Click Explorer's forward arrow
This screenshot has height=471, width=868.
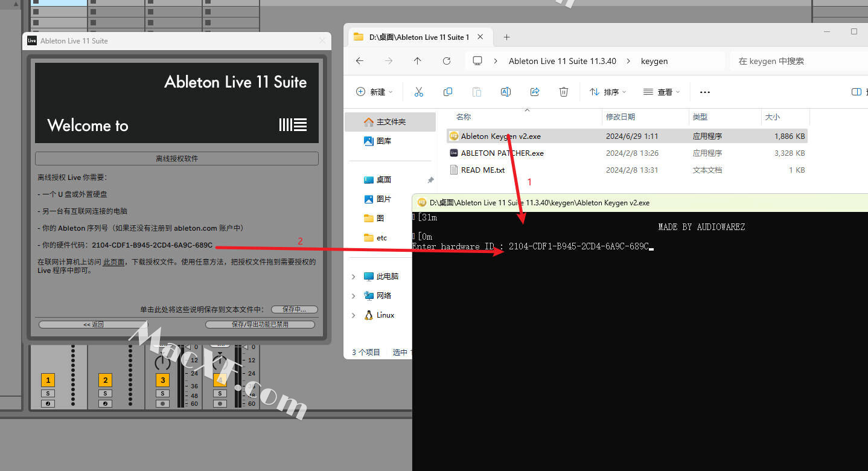(389, 61)
